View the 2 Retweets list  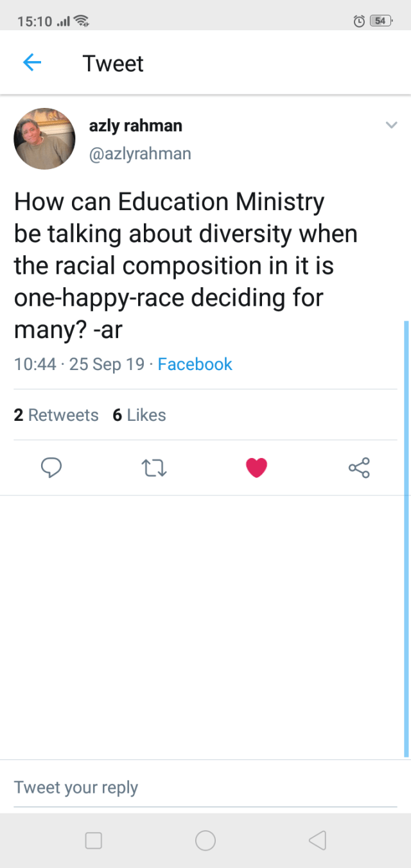pos(57,415)
